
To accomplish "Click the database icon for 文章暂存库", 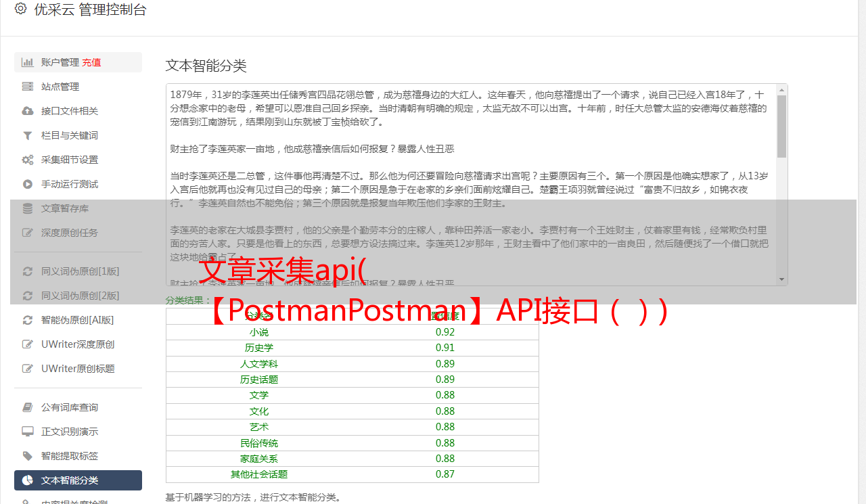I will tap(28, 208).
